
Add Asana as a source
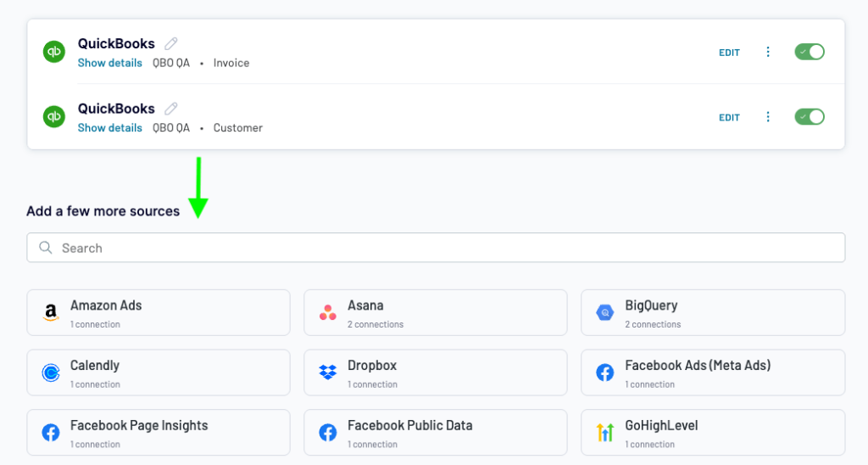pos(436,312)
